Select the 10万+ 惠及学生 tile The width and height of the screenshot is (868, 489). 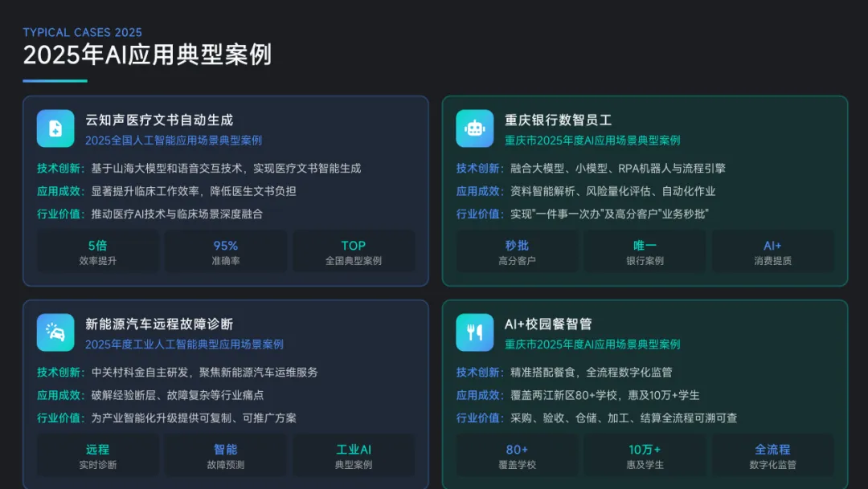[645, 456]
